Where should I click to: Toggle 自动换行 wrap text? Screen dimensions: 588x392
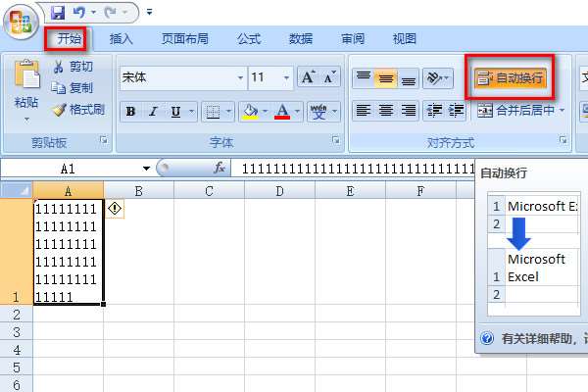pos(510,78)
